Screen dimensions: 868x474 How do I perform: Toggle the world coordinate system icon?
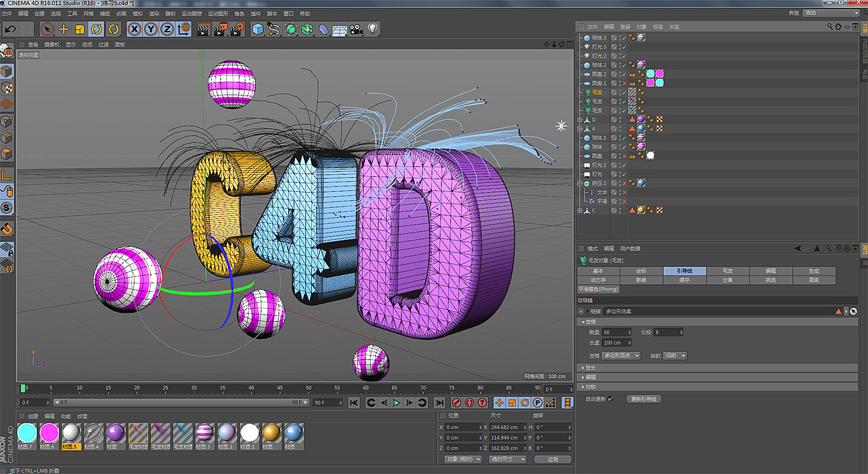click(184, 29)
